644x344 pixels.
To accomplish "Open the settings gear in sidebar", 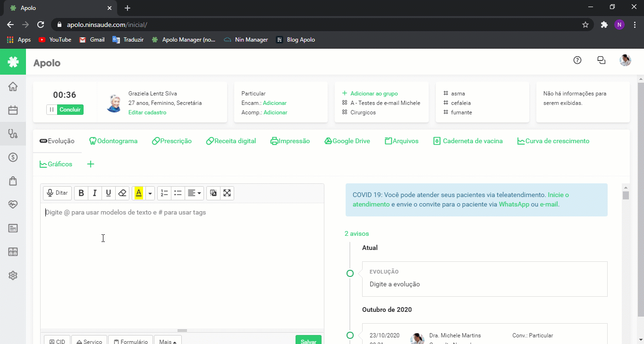I will (x=13, y=275).
